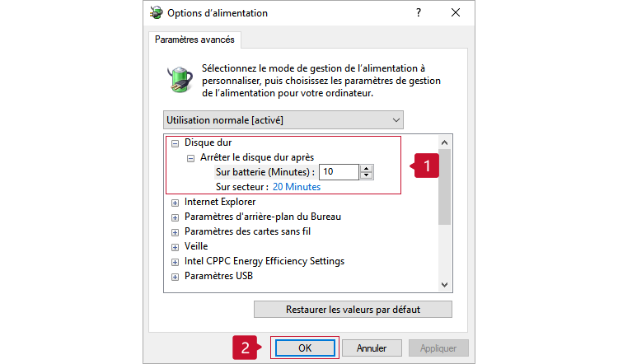Select the Paramètres avancés tab

[x=194, y=39]
